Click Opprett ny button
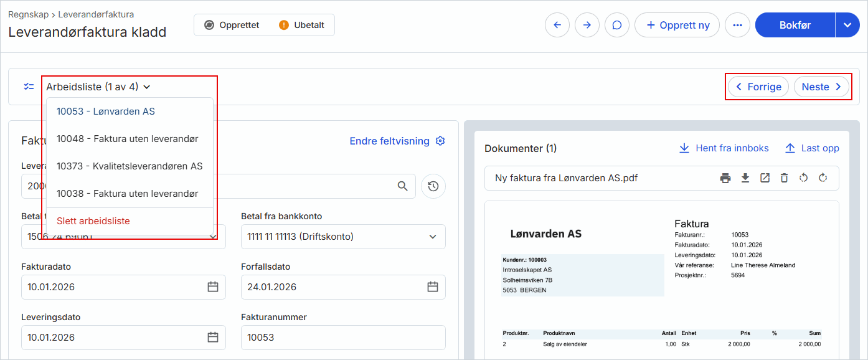The height and width of the screenshot is (360, 868). (677, 25)
